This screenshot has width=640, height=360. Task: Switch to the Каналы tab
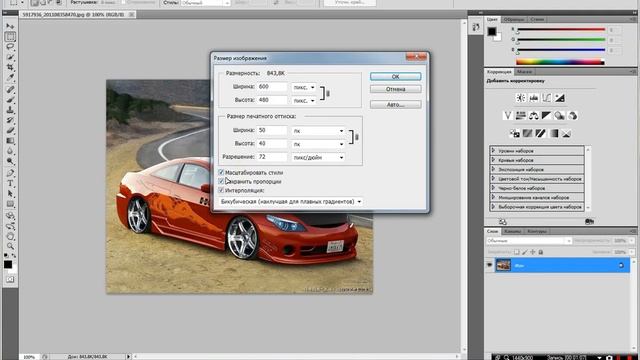[x=512, y=231]
